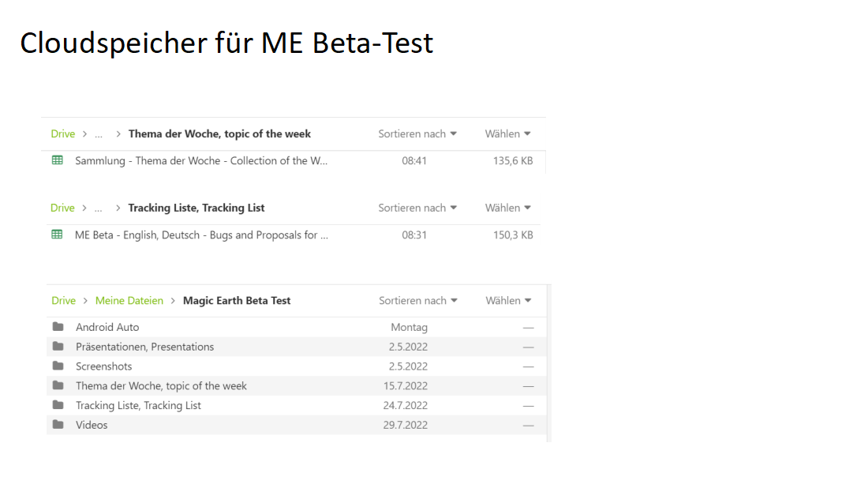The width and height of the screenshot is (868, 488).
Task: Open Wählen dropdown in Magic Earth listing
Action: pos(508,301)
